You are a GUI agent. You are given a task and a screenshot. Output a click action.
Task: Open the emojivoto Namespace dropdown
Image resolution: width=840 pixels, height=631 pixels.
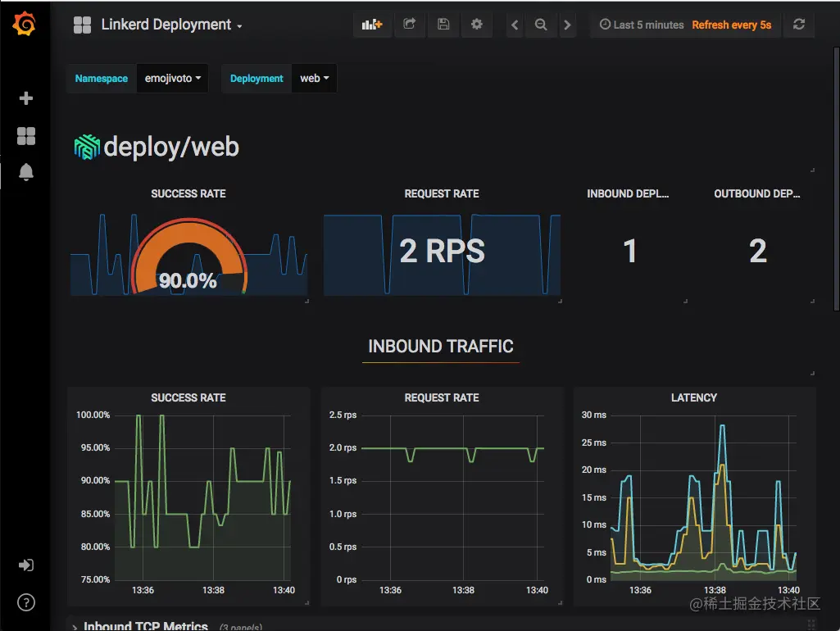(172, 78)
